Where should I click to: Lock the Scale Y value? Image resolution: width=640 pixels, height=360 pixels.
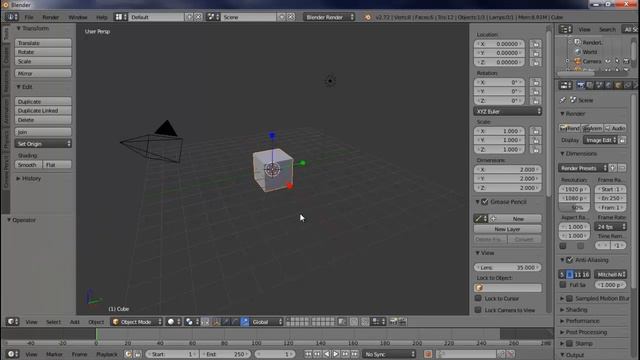pos(536,140)
